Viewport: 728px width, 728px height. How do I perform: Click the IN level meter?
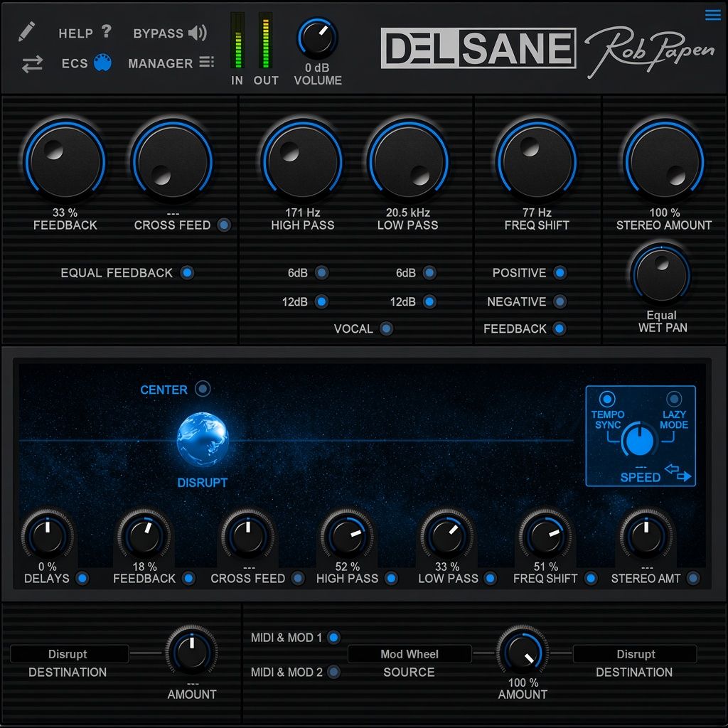coord(237,41)
